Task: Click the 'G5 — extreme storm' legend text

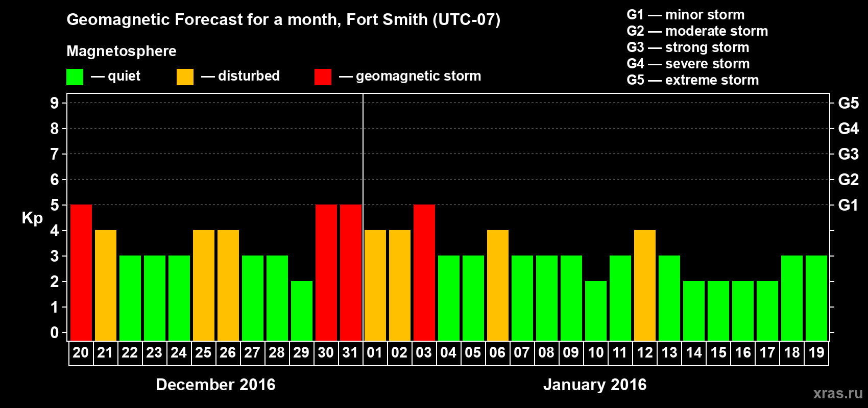Action: [693, 80]
